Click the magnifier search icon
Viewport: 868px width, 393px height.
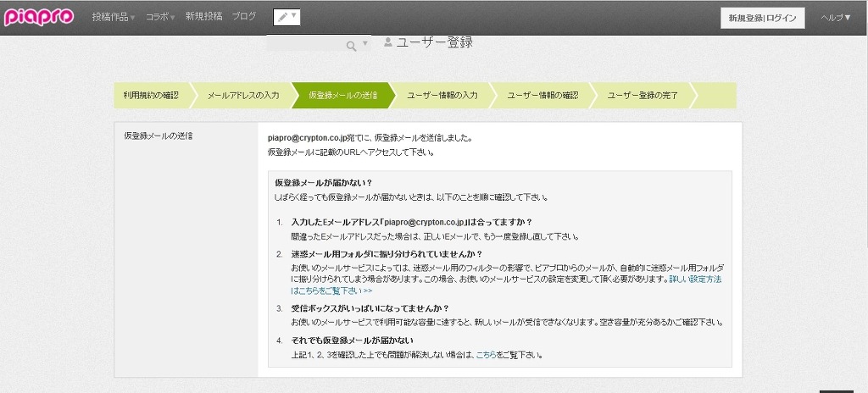pyautogui.click(x=351, y=46)
